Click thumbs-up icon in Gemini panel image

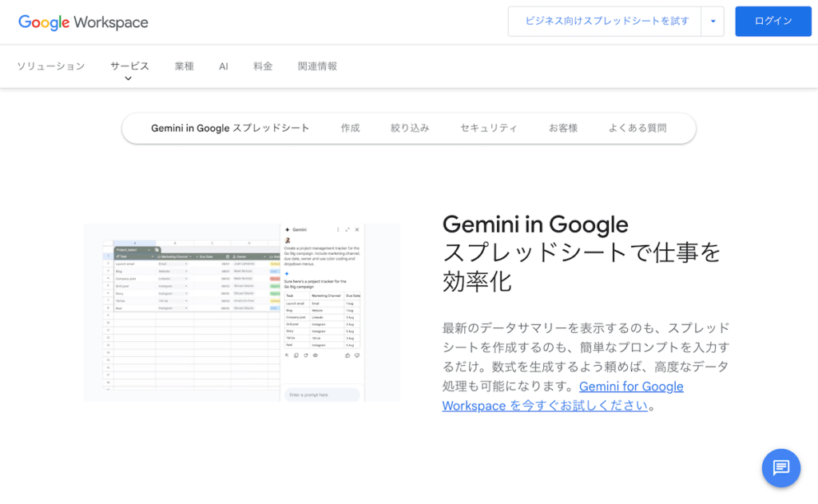pos(347,355)
